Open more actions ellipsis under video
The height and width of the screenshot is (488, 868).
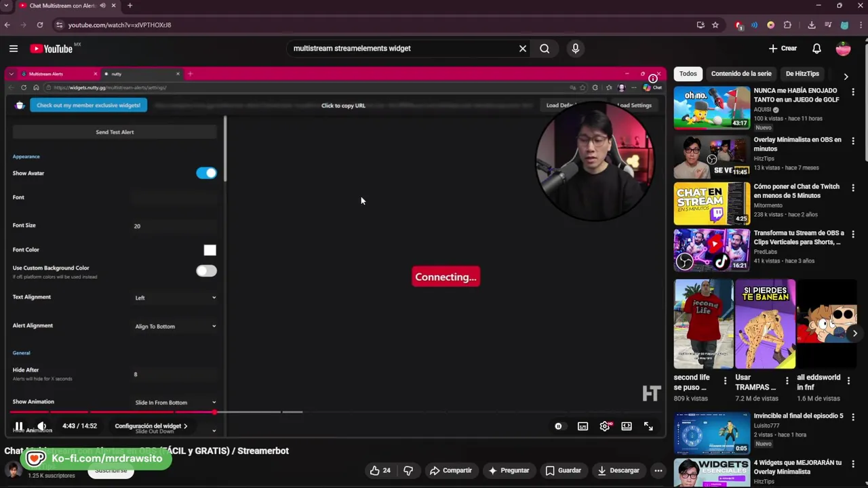click(658, 470)
